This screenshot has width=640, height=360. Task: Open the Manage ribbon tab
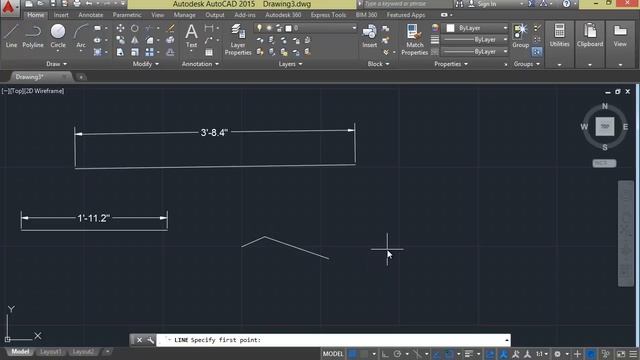click(184, 15)
